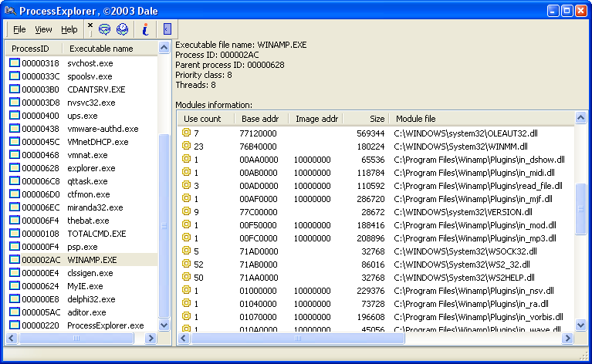Sort modules by Image addr header
Viewport: 592px width, 364px height.
click(316, 119)
